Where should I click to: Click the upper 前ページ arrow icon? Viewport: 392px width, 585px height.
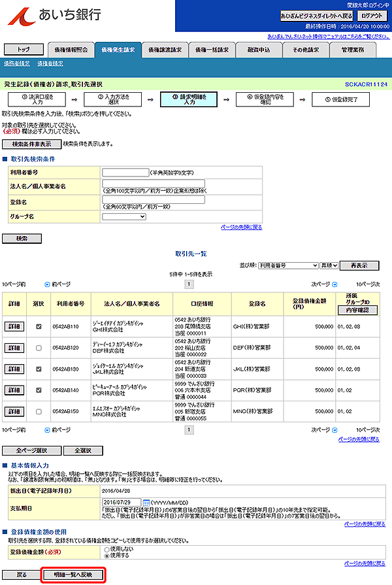pos(48,284)
